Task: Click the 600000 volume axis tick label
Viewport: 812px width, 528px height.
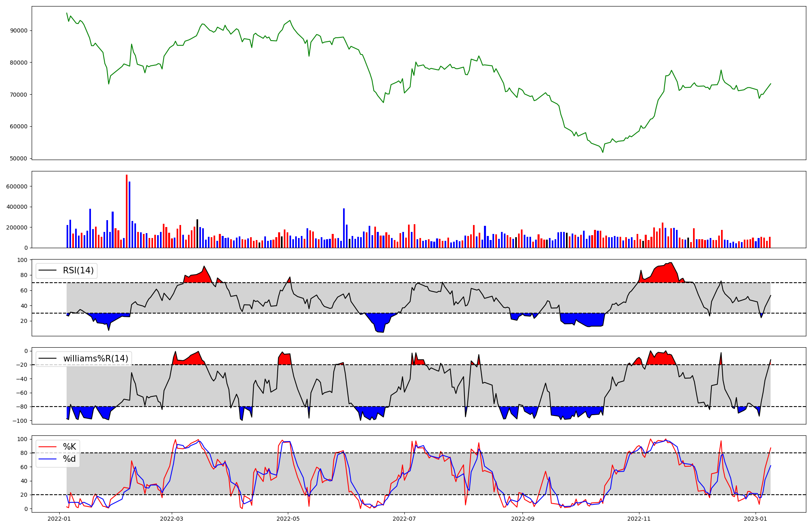Action: (x=17, y=186)
